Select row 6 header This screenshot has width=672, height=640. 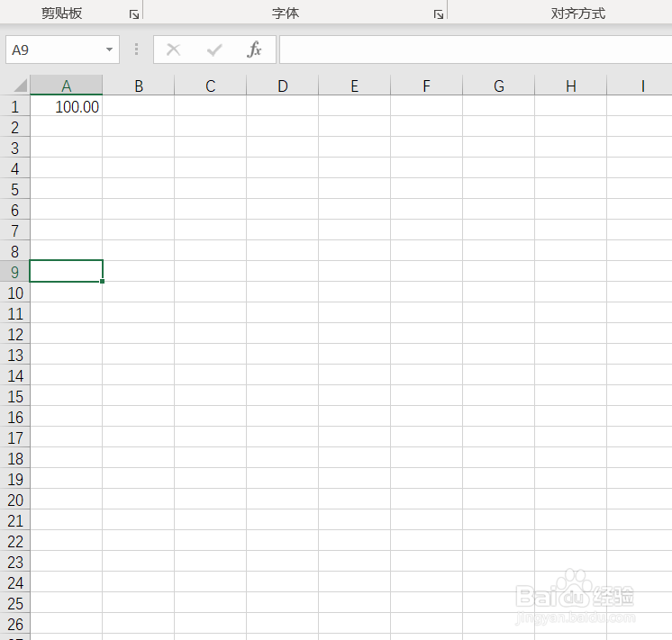coord(15,210)
